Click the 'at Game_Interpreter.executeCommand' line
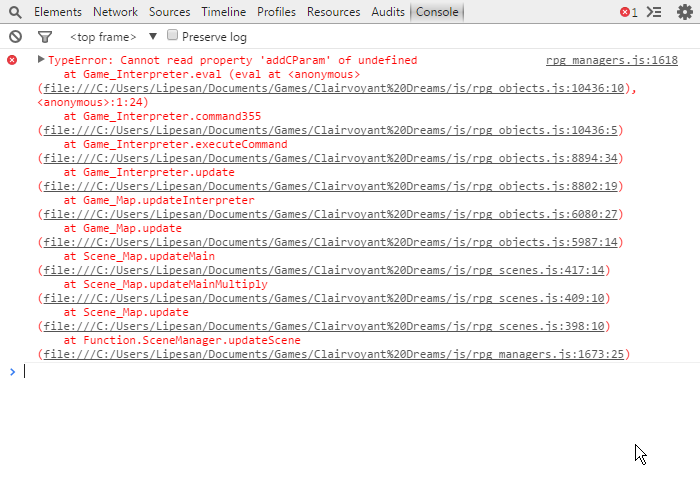The width and height of the screenshot is (700, 500). pos(175,144)
